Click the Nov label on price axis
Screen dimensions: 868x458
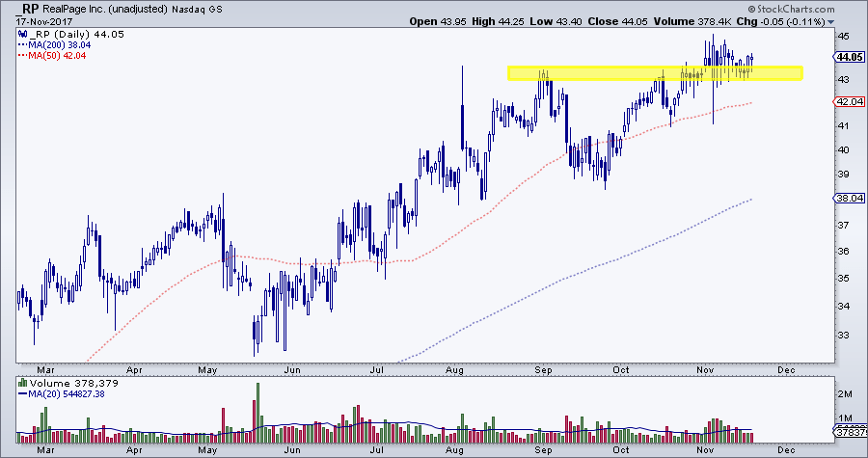click(x=704, y=368)
